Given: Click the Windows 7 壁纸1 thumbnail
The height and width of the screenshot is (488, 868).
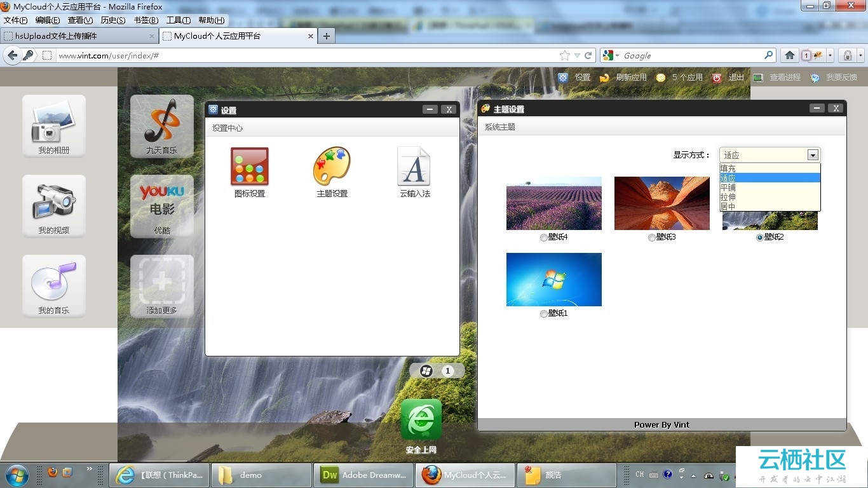Looking at the screenshot, I should (x=554, y=280).
